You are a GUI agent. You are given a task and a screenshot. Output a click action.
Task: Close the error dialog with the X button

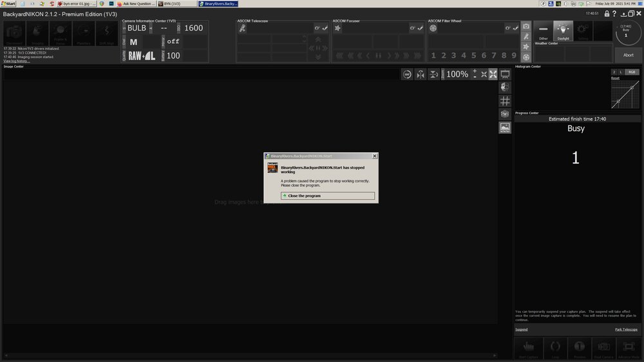[x=375, y=156]
